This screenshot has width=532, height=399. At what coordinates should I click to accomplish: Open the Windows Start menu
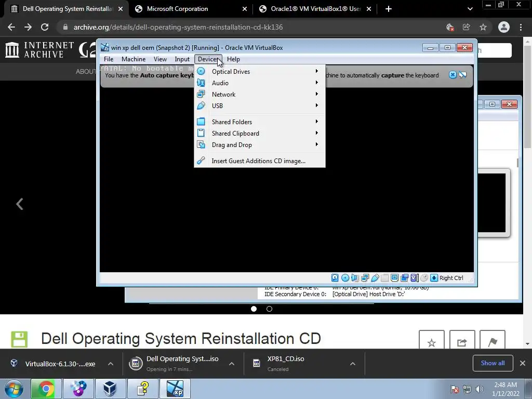14,389
